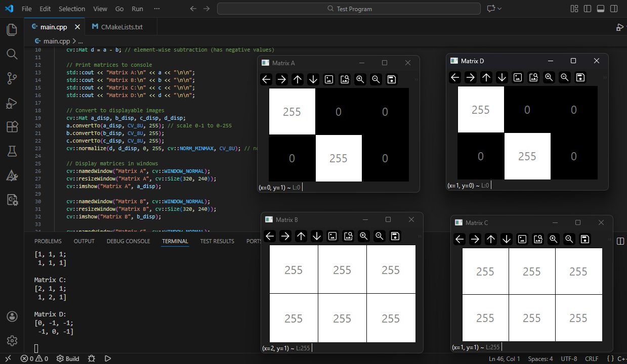
Task: Open Customize Layout button in title bar
Action: [x=574, y=9]
